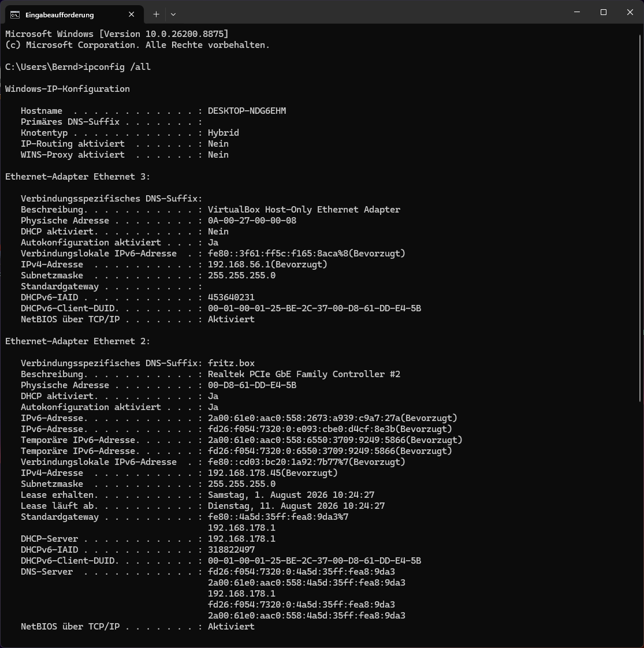This screenshot has width=644, height=648.
Task: Click the gateway fe80::4a5d:35ff:fea8:9da3%7
Action: (278, 517)
